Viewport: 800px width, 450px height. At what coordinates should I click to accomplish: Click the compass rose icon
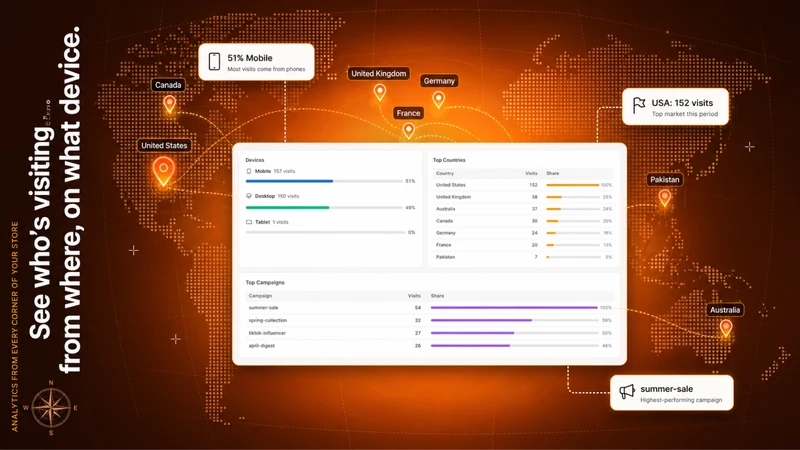coord(51,408)
